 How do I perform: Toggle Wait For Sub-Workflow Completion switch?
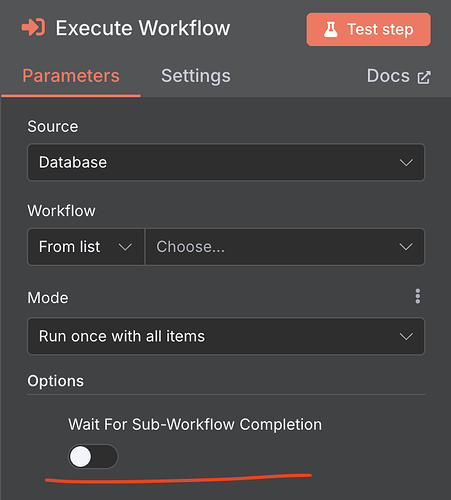93,456
